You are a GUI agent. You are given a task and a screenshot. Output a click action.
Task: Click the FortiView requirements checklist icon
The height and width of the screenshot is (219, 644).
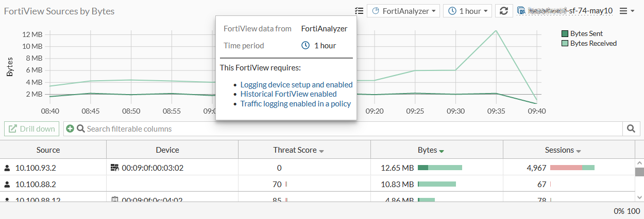(x=359, y=11)
